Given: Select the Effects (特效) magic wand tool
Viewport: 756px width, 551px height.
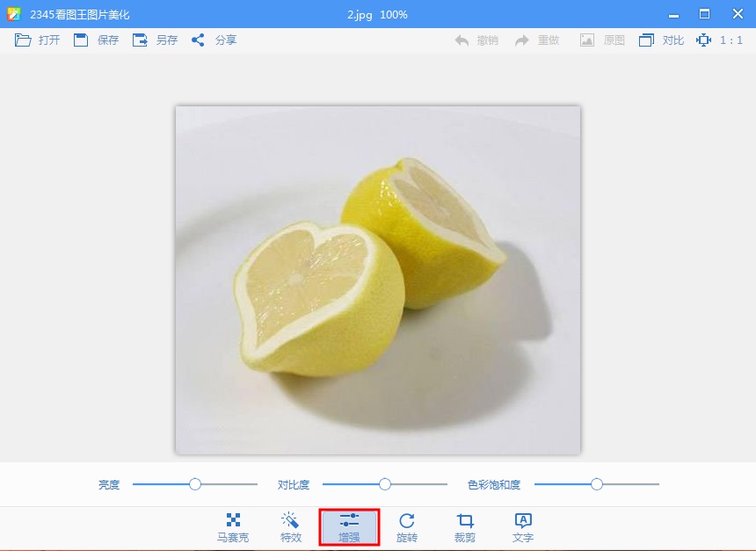Looking at the screenshot, I should (x=291, y=527).
